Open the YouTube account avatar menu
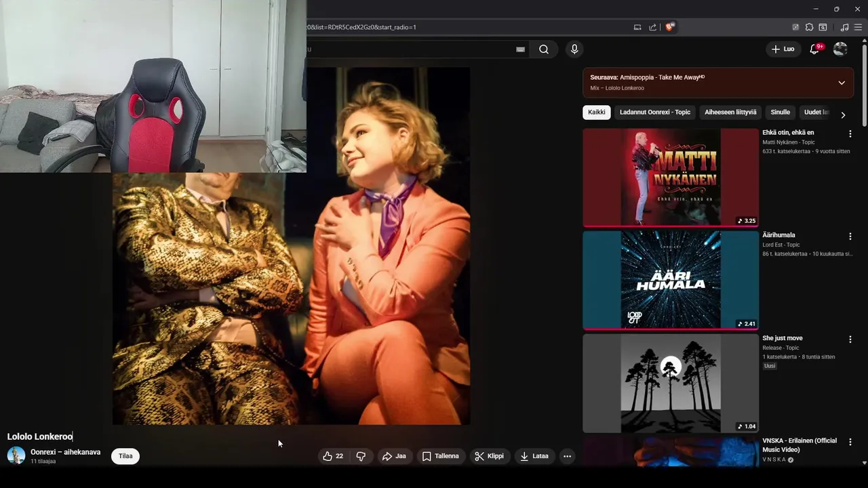This screenshot has width=868, height=488. pyautogui.click(x=840, y=49)
